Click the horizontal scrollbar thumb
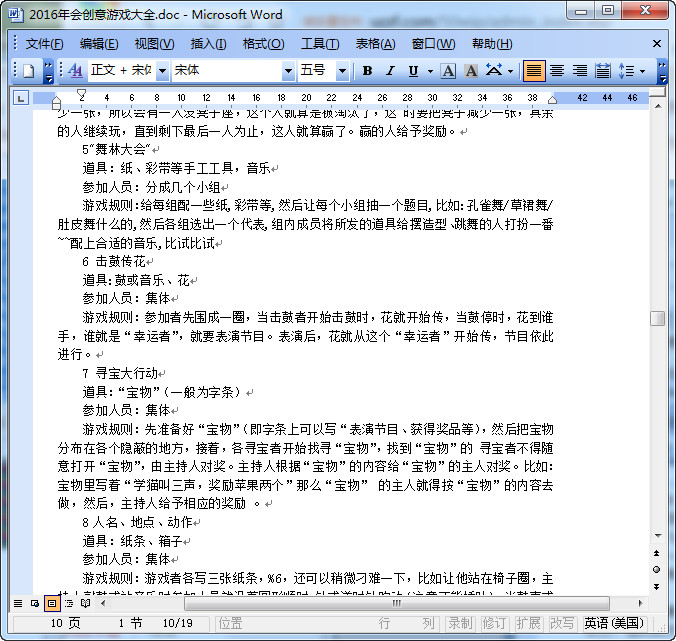Viewport: 676px width, 641px height. [397, 603]
